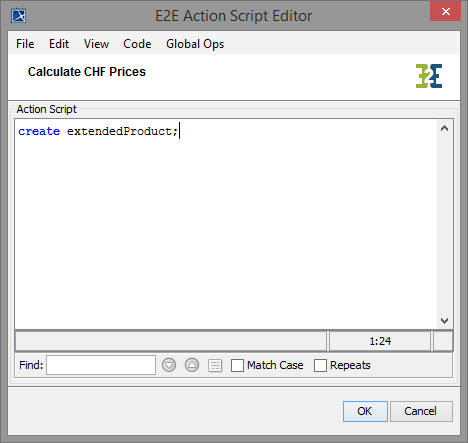The height and width of the screenshot is (443, 468).
Task: Click the highlight all matches list icon
Action: coord(215,365)
